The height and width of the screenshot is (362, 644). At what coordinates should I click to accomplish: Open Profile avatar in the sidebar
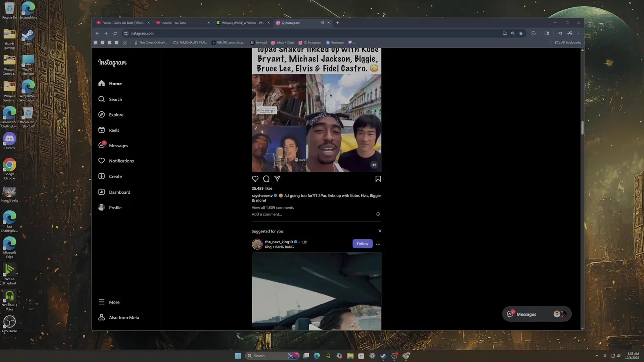102,207
